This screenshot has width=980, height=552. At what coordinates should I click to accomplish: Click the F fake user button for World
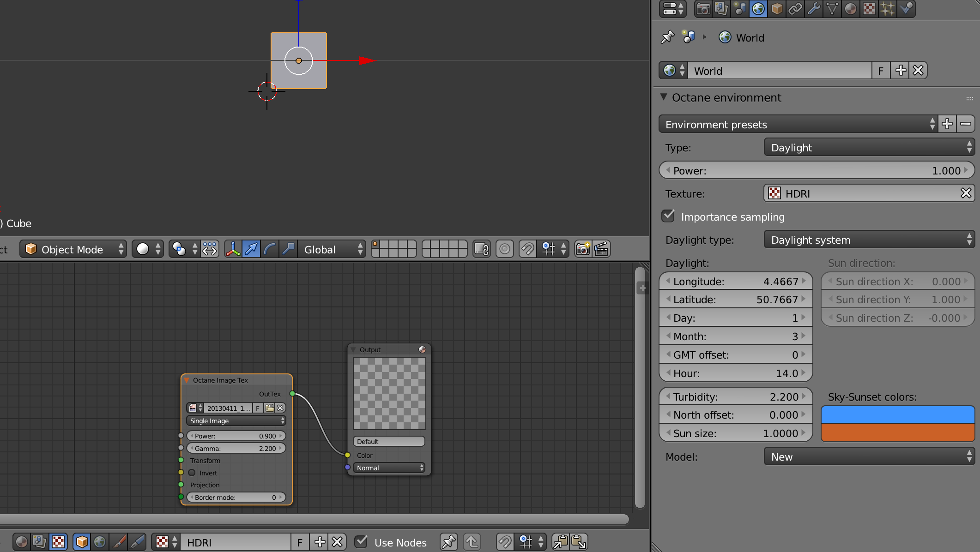(x=881, y=71)
